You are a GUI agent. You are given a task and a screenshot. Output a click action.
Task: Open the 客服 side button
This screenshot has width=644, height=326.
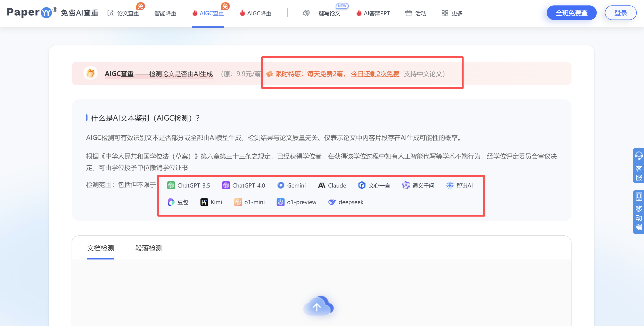(639, 166)
